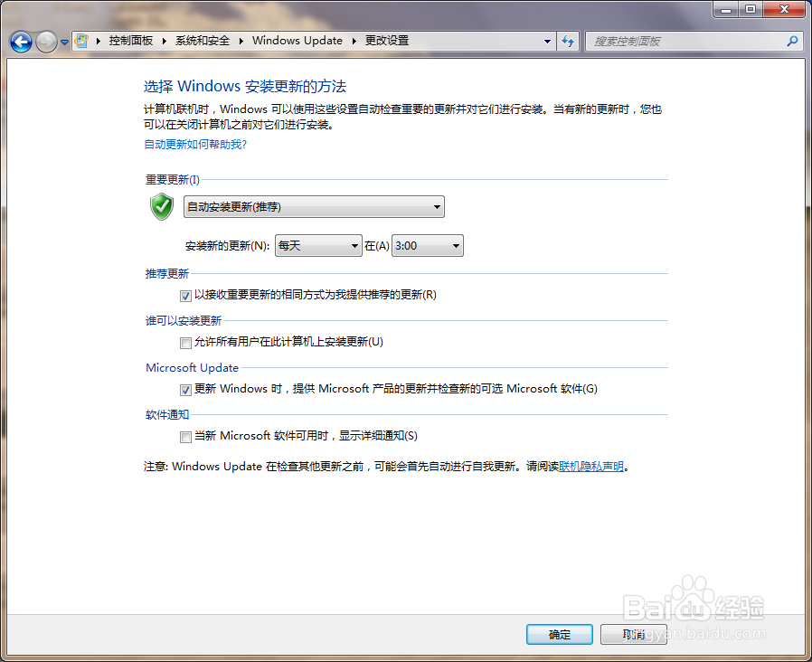Enable 允许所有用户在此计算机上安装更新
Screen dimensions: 812x662
click(x=185, y=343)
